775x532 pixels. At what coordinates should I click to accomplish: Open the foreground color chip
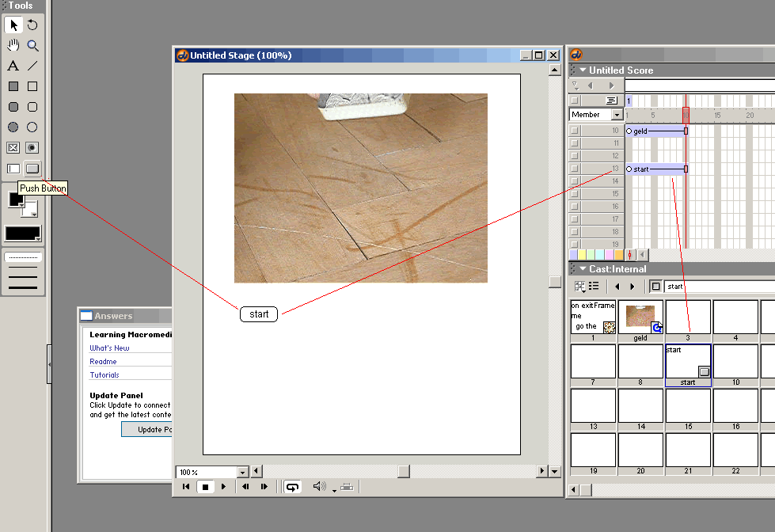point(16,199)
